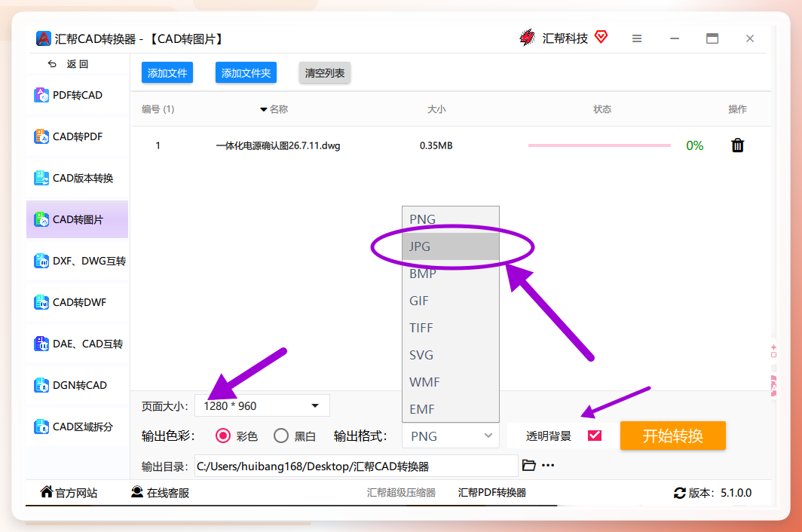This screenshot has height=532, width=802.
Task: Toggle the 透明背景 checkbox
Action: tap(595, 436)
